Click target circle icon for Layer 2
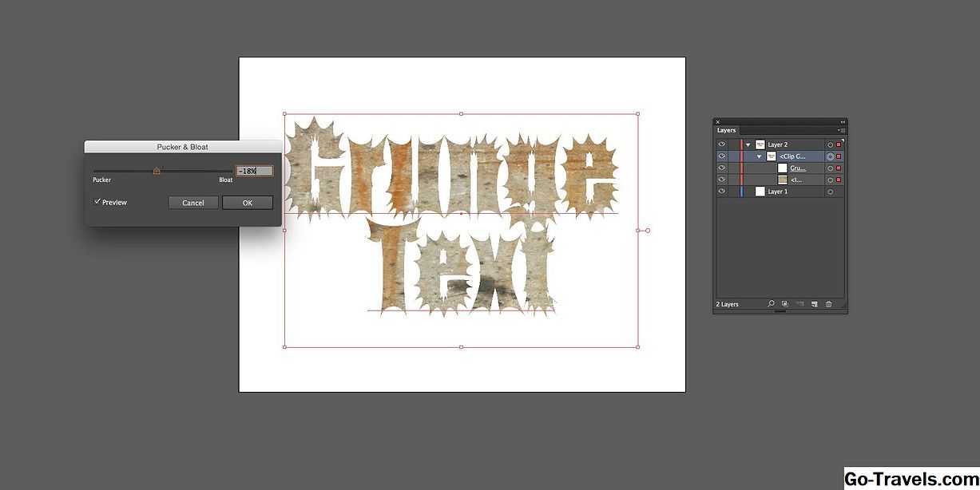This screenshot has height=490, width=980. [831, 144]
